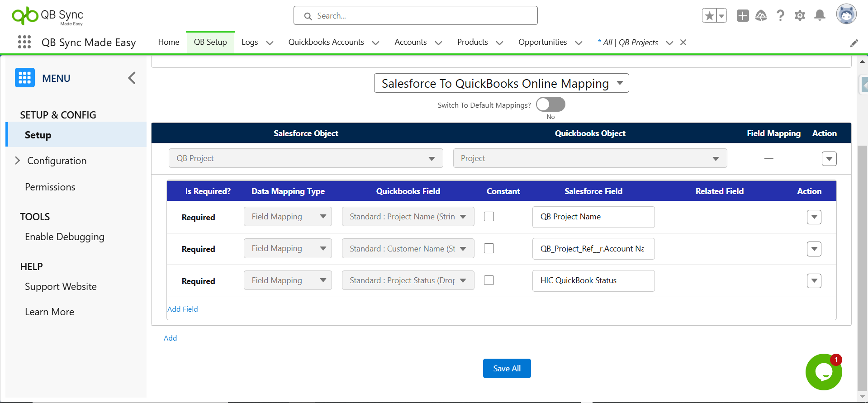The image size is (868, 403).
Task: Open the Notifications bell
Action: tap(820, 16)
